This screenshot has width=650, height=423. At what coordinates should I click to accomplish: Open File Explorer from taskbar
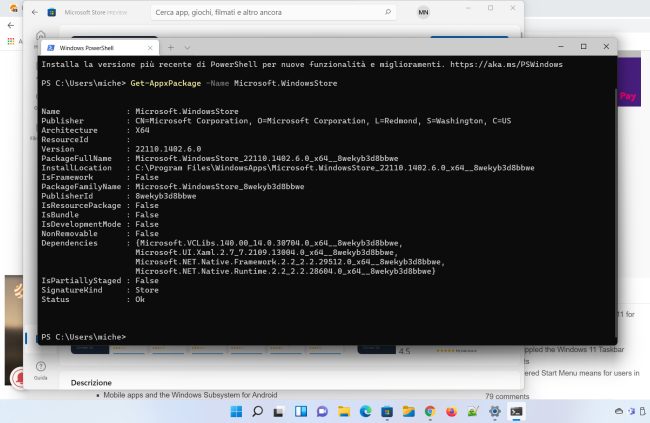click(x=344, y=411)
